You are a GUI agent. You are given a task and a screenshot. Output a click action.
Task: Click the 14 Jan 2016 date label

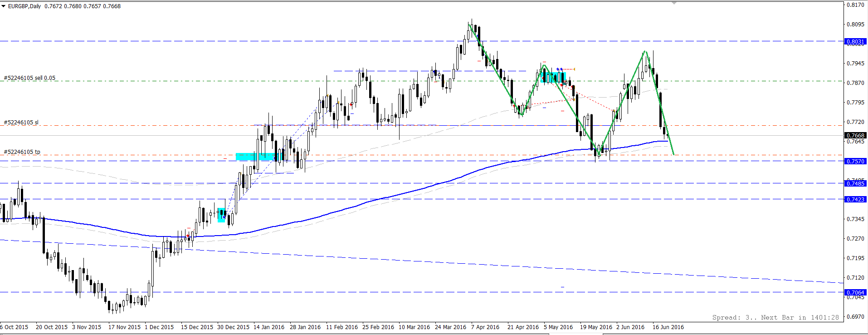tap(269, 327)
